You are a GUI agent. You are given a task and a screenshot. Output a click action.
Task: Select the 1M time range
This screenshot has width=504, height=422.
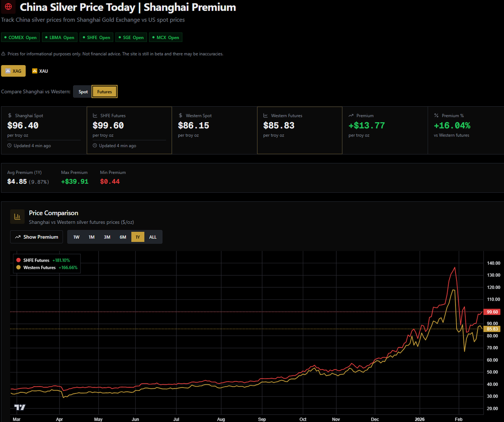pos(92,237)
